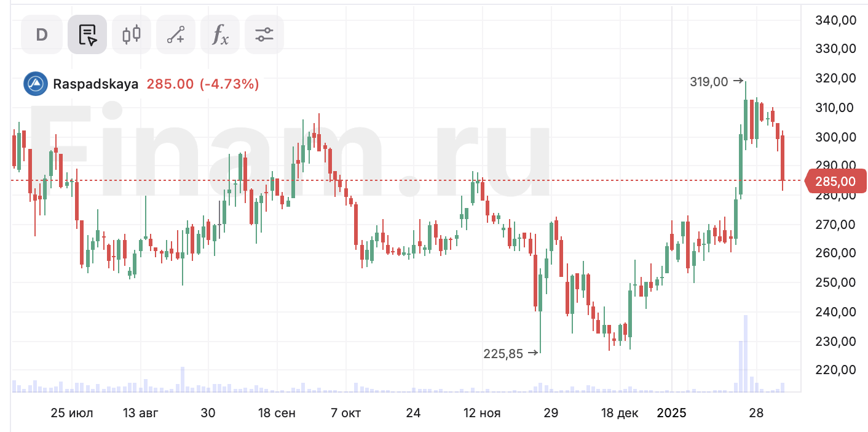Click the 12 ноя date label

coord(482,413)
